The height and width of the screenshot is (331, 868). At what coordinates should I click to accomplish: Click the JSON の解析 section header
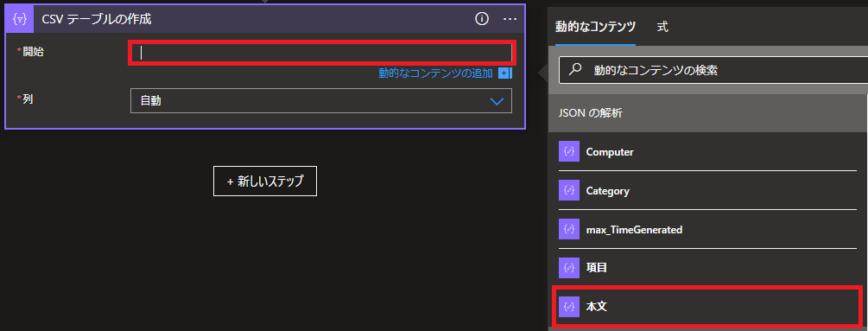point(708,113)
